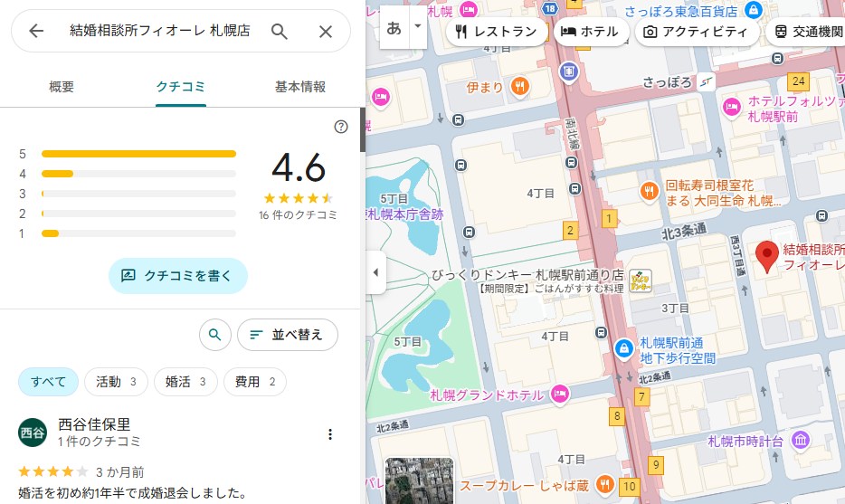Viewport: 845px width, 504px height.
Task: Switch to the 基本情報 tab
Action: coord(299,87)
